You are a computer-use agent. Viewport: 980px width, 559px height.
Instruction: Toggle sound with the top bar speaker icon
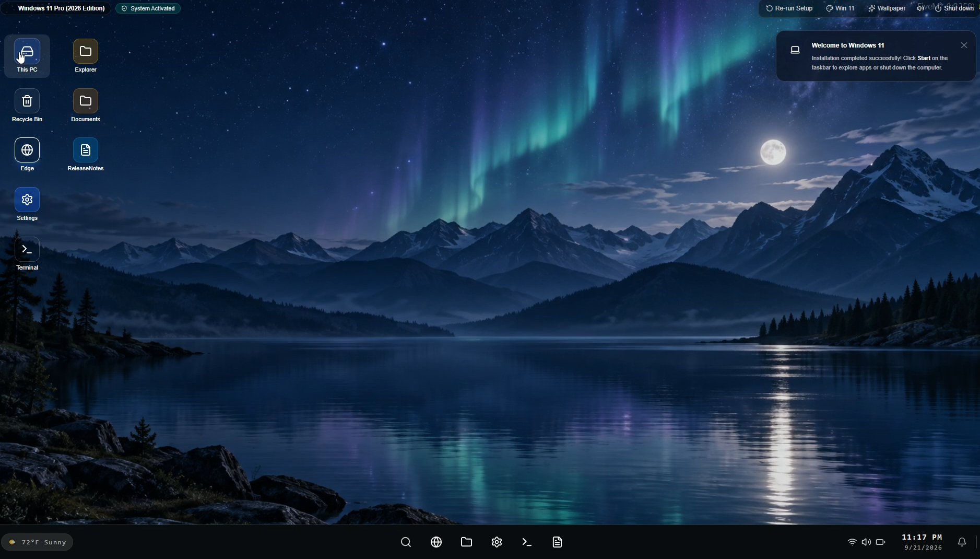[x=920, y=8]
